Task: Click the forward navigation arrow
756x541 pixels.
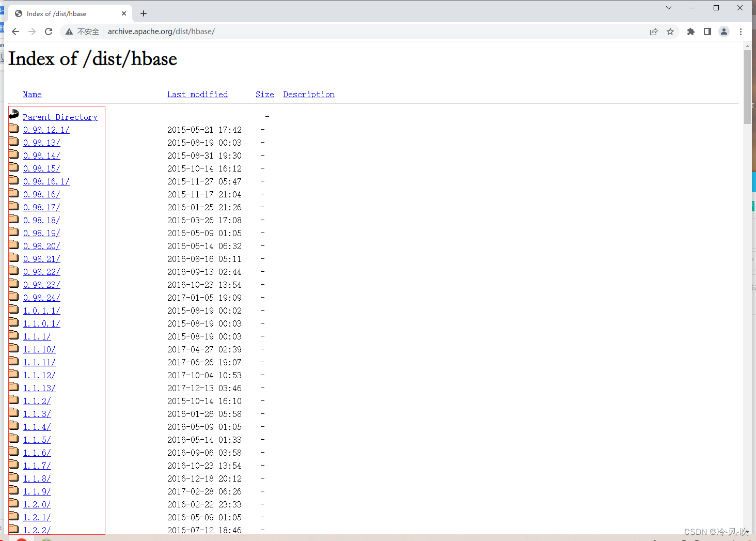Action: 31,32
